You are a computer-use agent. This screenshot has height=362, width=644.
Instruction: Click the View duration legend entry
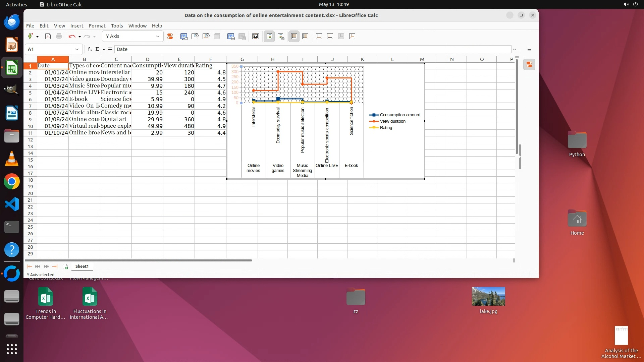tap(392, 121)
